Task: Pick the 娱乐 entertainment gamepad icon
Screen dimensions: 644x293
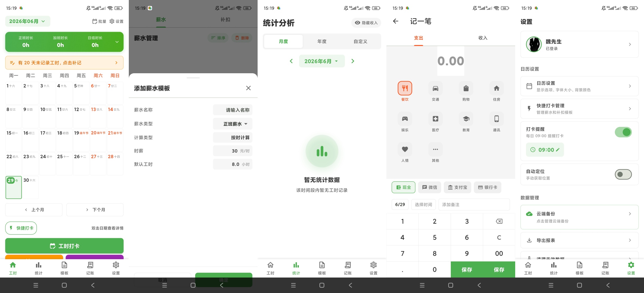Action: (405, 119)
